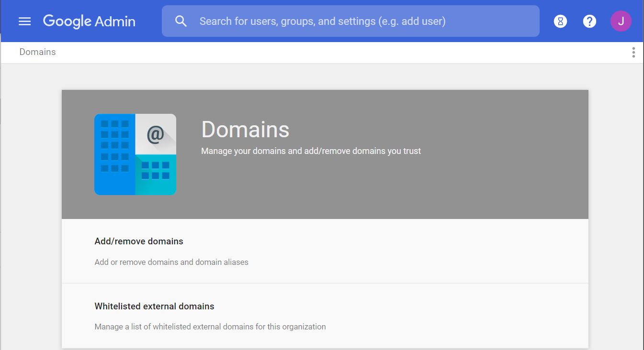Open the three-dot more options menu
The width and height of the screenshot is (644, 350).
point(633,53)
